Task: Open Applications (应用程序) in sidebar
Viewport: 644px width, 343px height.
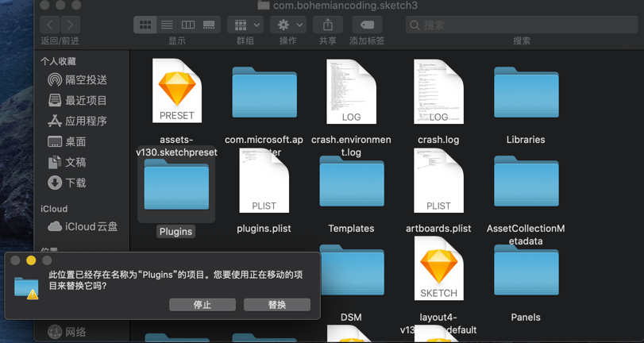Action: point(77,121)
